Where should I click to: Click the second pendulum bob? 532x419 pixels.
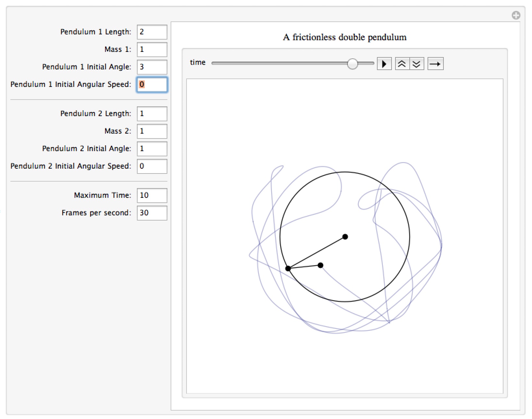tap(320, 265)
